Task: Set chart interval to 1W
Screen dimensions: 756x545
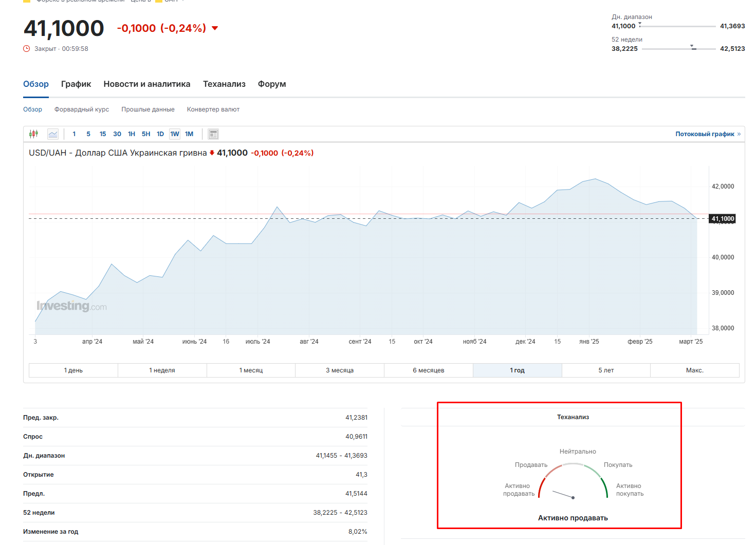Action: 175,134
